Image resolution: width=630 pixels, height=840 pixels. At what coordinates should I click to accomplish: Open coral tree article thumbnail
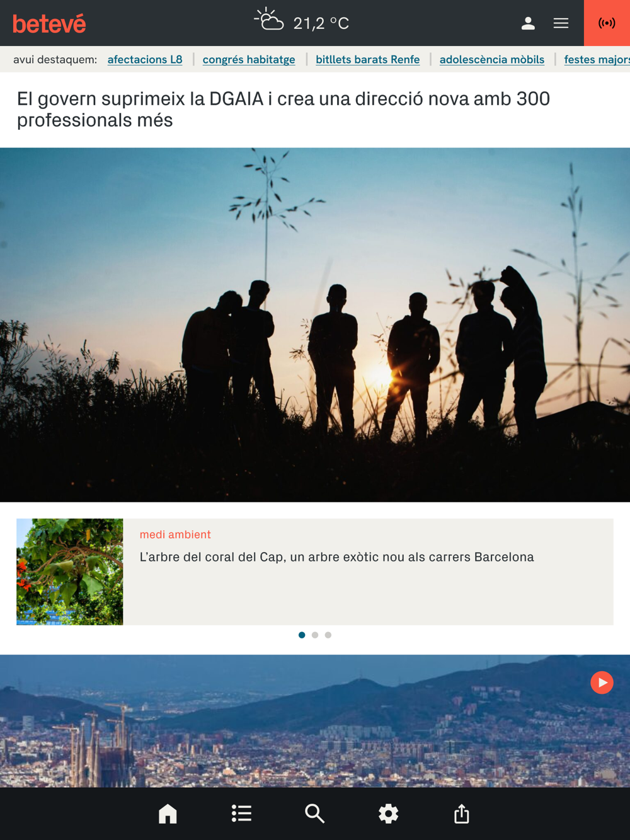(70, 572)
